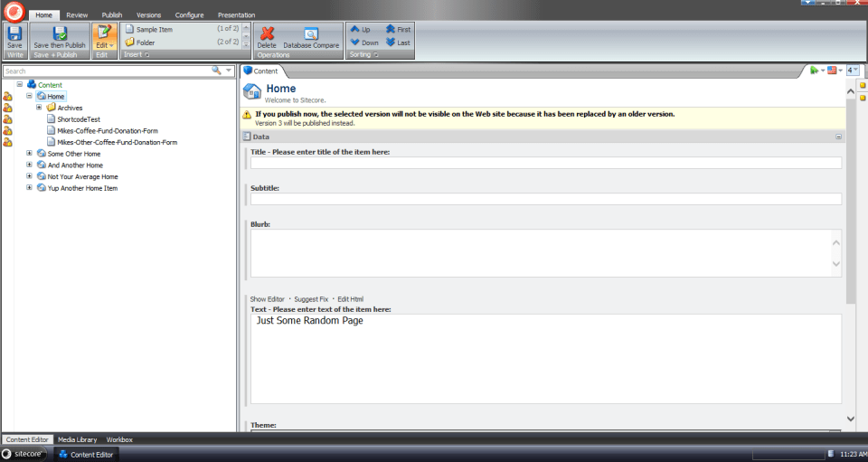This screenshot has height=462, width=868.
Task: Click the red Delete icon
Action: (267, 33)
